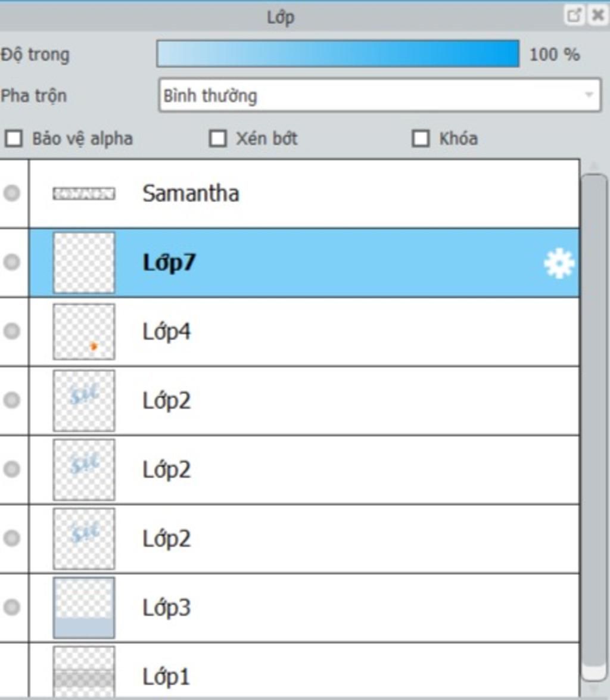Undock the Lớp panel using float icon
Screen dimensions: 610x700
click(x=574, y=16)
